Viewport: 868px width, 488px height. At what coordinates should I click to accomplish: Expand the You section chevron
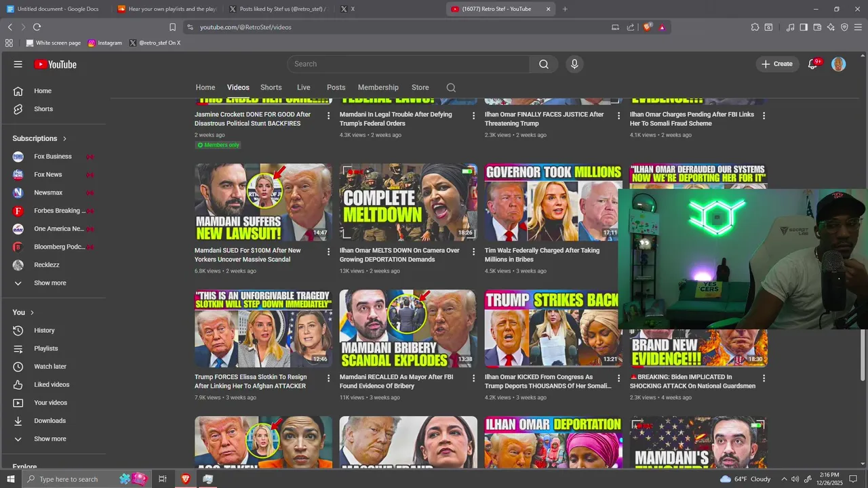pyautogui.click(x=33, y=312)
